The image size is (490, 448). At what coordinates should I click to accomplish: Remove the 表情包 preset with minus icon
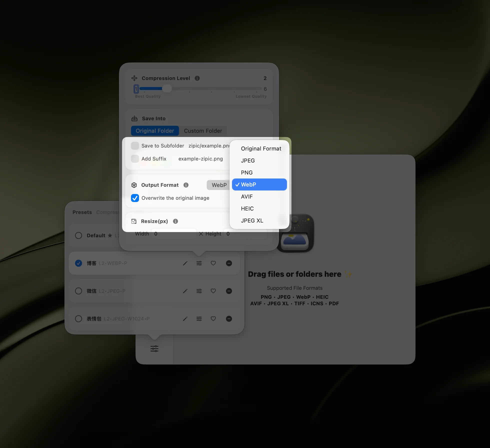(229, 318)
